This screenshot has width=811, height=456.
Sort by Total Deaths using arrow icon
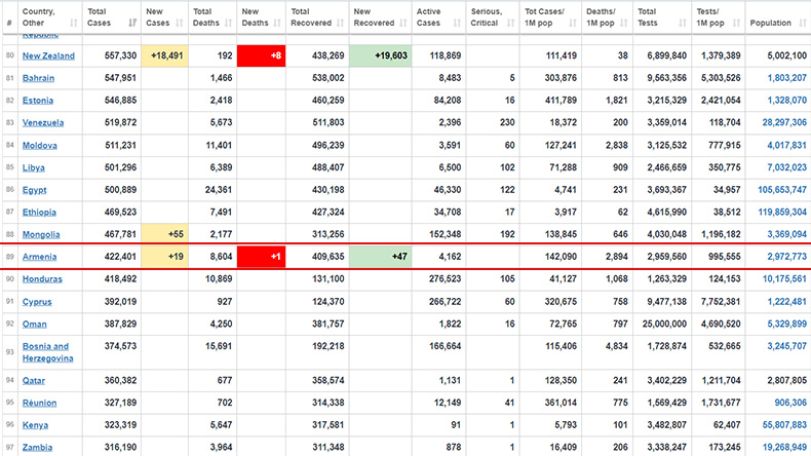coord(229,23)
